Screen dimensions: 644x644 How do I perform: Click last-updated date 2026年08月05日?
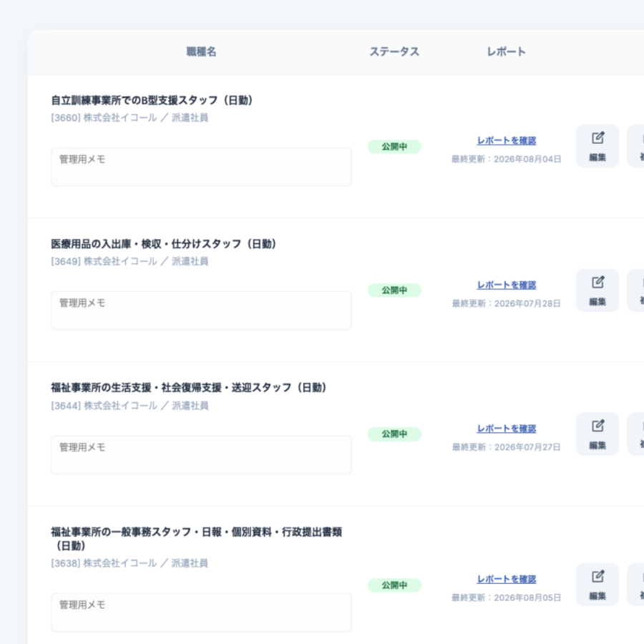tap(527, 598)
